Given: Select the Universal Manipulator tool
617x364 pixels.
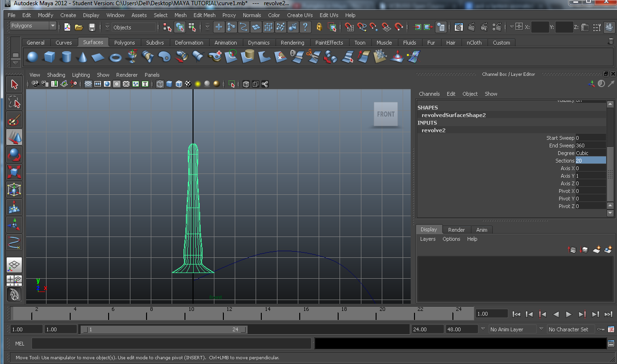Looking at the screenshot, I should 14,190.
